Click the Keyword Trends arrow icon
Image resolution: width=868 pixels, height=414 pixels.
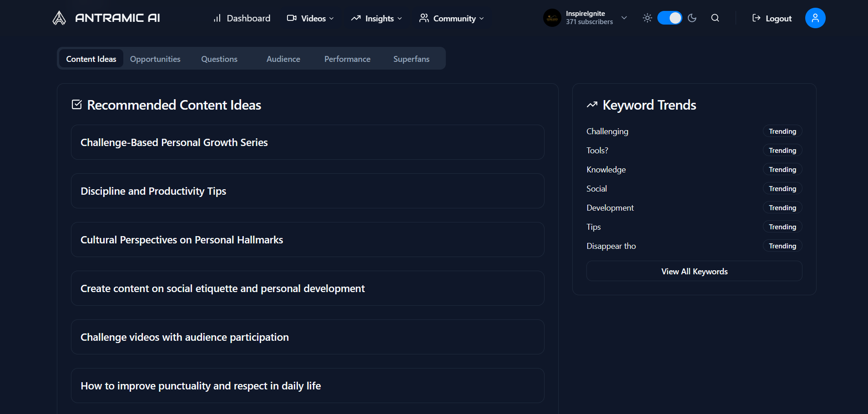(592, 105)
